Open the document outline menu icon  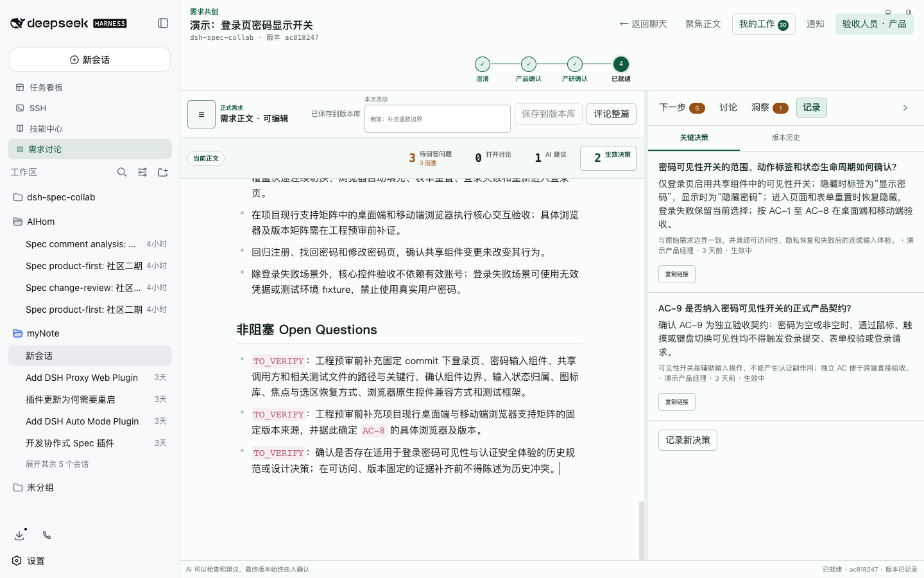point(201,114)
